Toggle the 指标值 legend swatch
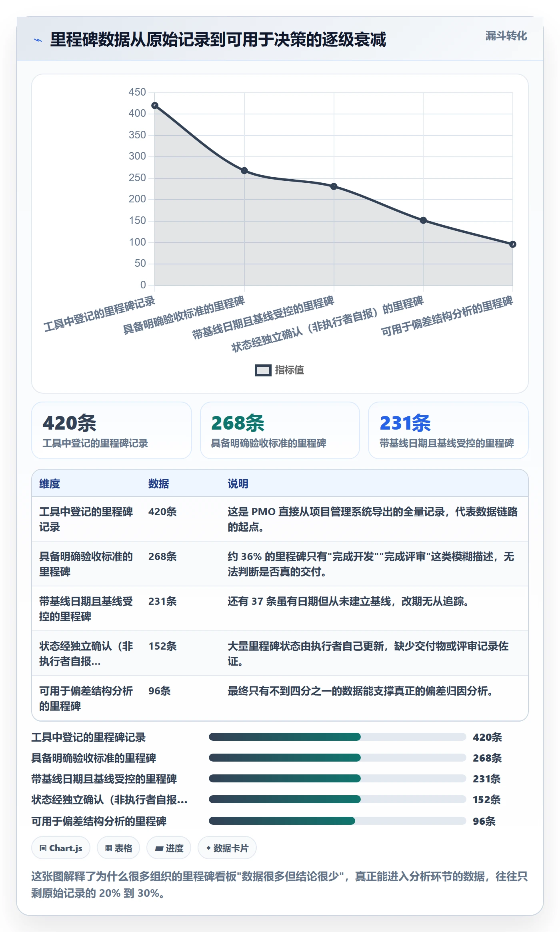Image resolution: width=560 pixels, height=932 pixels. coord(263,370)
